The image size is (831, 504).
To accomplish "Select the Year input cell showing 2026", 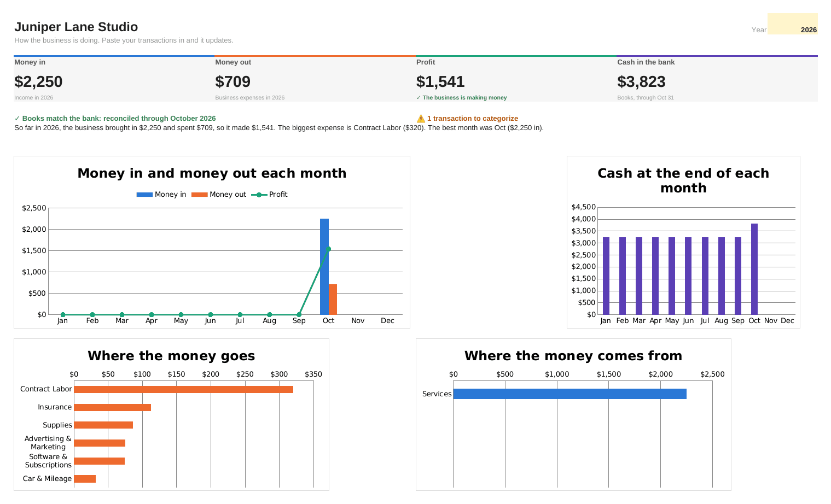I will click(792, 24).
